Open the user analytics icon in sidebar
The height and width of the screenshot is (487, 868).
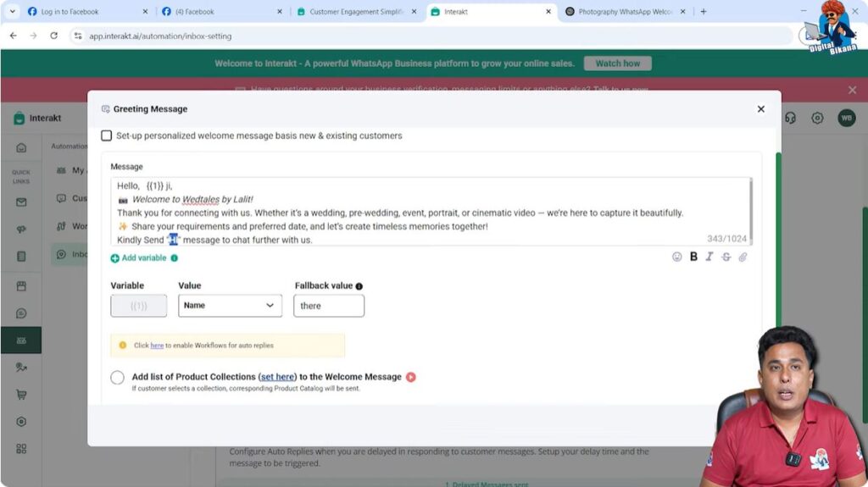tap(21, 367)
